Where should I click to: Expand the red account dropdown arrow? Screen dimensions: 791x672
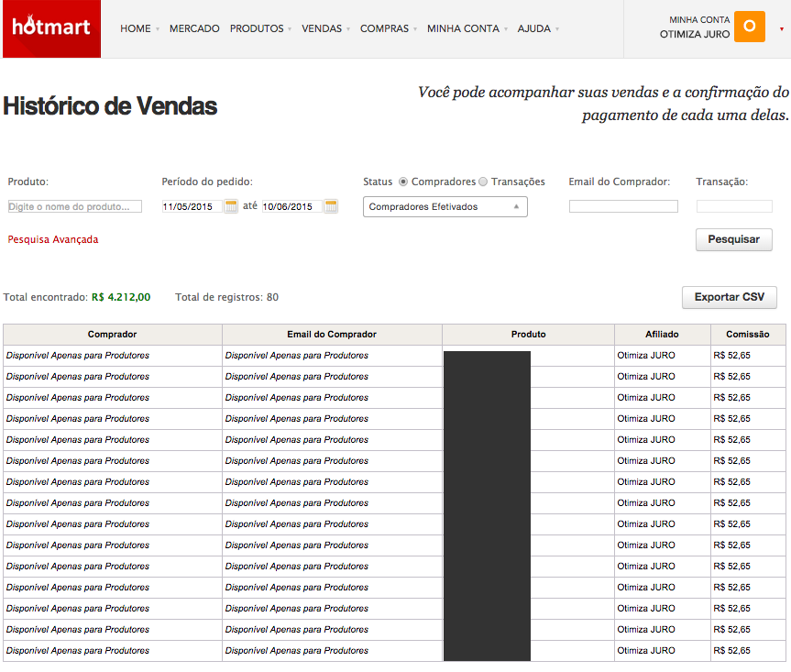782,29
